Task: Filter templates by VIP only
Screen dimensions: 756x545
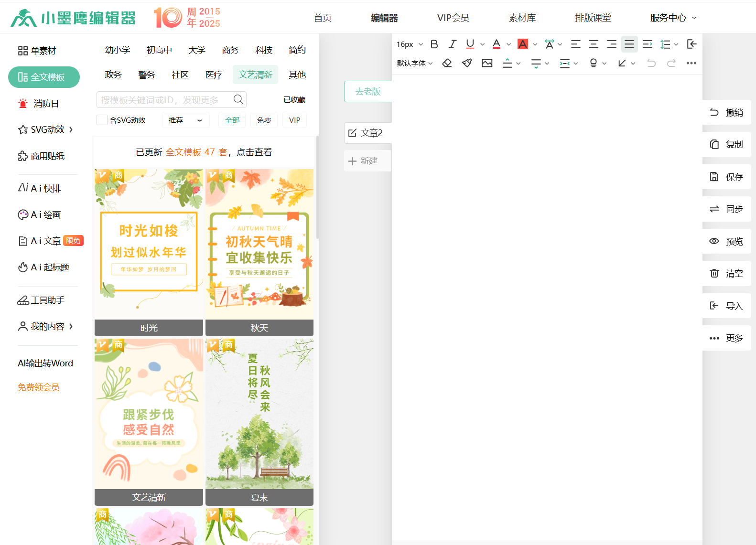Action: pyautogui.click(x=294, y=120)
